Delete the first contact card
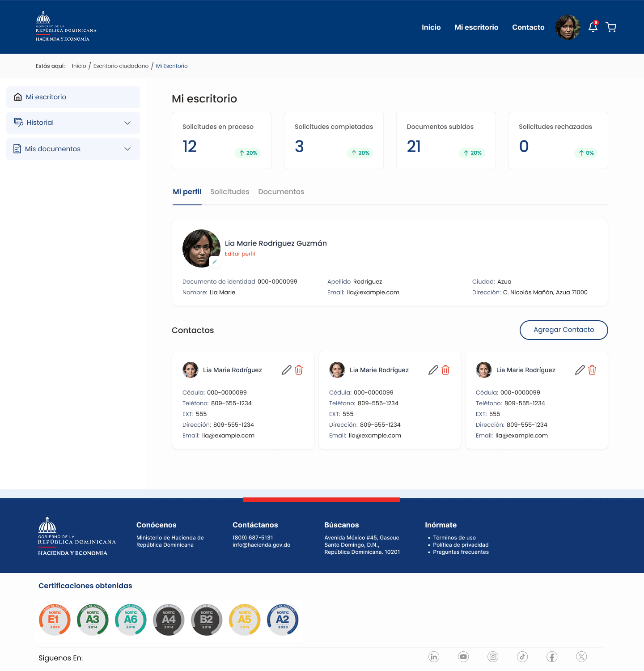Screen dimensions: 644x671 [x=299, y=370]
